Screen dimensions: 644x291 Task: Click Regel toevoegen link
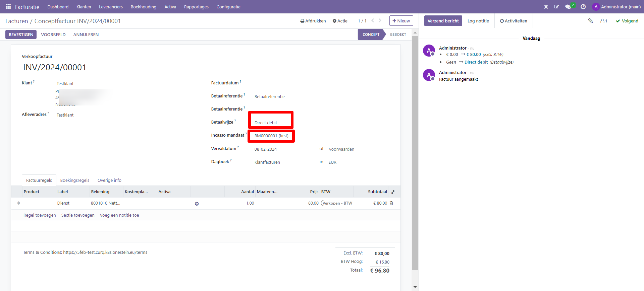click(40, 215)
